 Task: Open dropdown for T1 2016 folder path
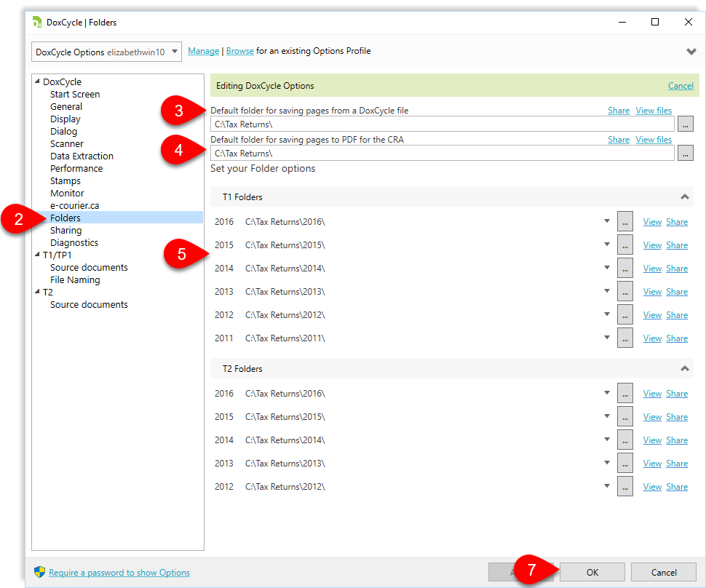tap(607, 221)
